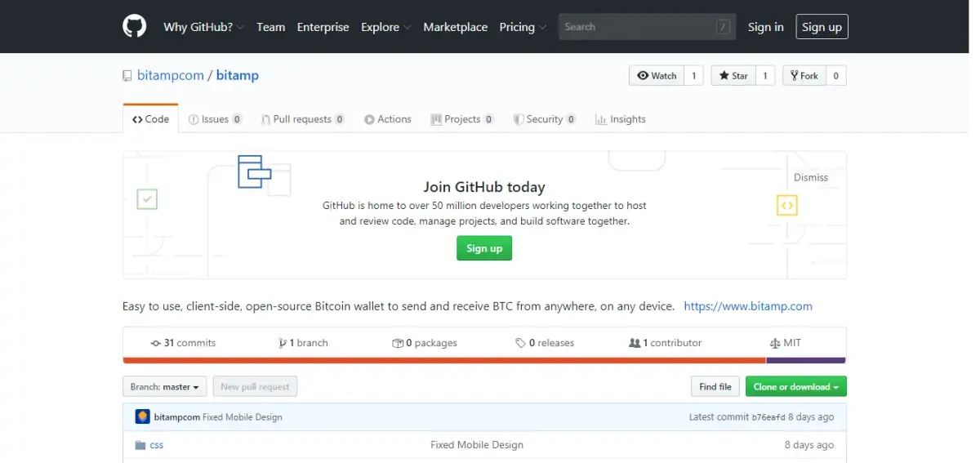Open the Team page link
Image resolution: width=980 pixels, height=463 pixels.
coord(270,27)
